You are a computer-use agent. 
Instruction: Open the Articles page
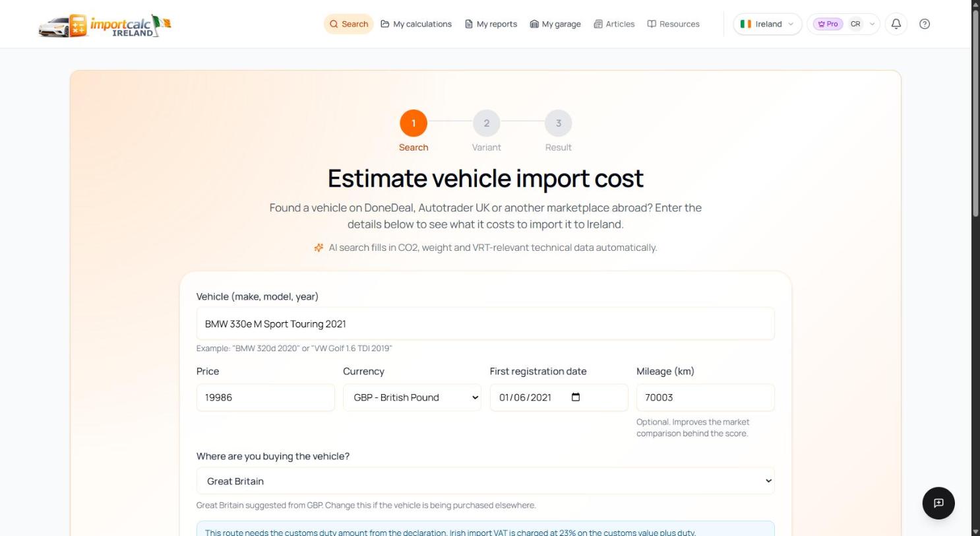(614, 24)
